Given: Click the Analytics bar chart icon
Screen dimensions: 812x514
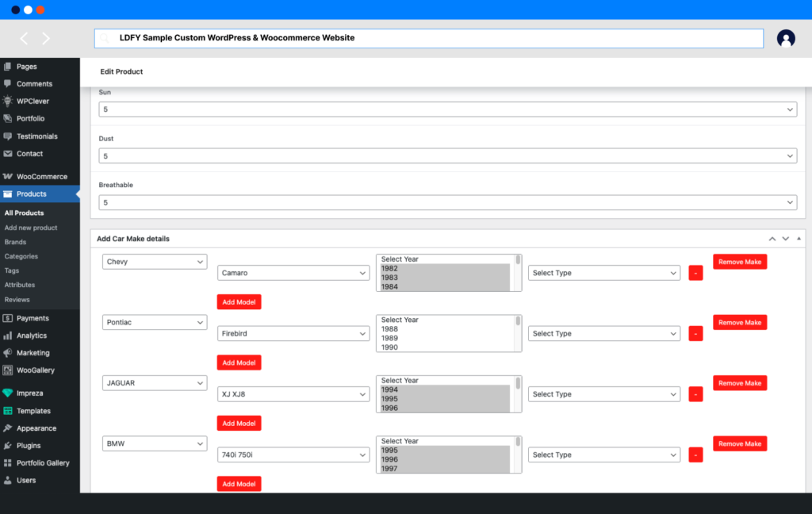Looking at the screenshot, I should point(8,336).
